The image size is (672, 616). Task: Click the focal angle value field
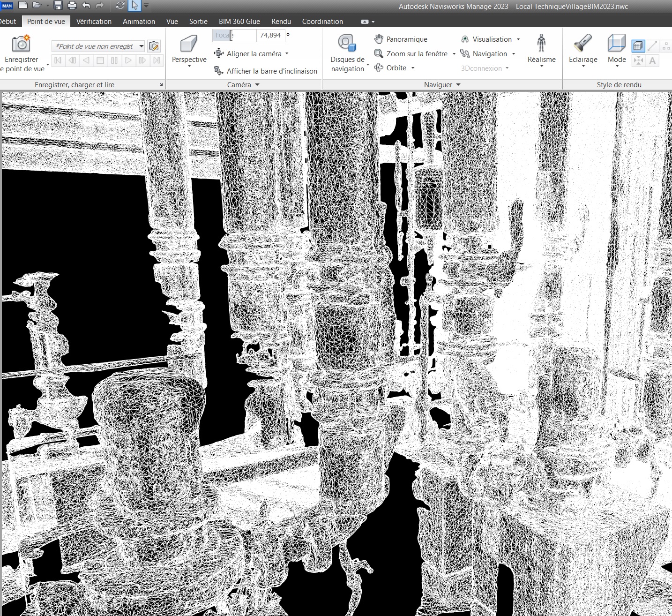[270, 35]
